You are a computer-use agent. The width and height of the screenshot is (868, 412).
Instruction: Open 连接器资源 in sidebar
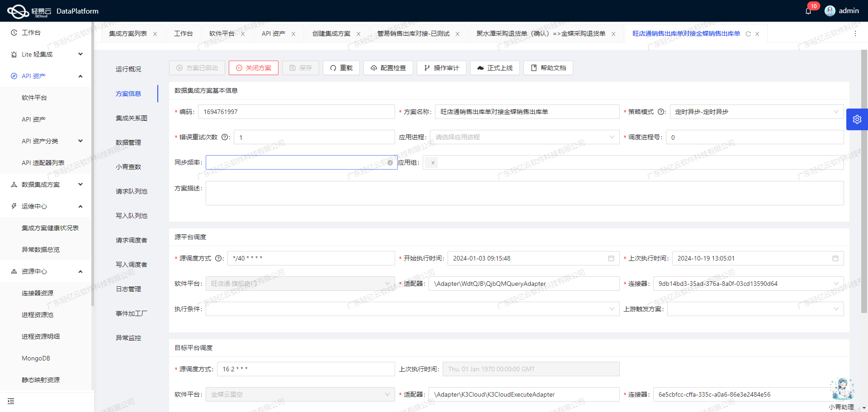point(38,293)
